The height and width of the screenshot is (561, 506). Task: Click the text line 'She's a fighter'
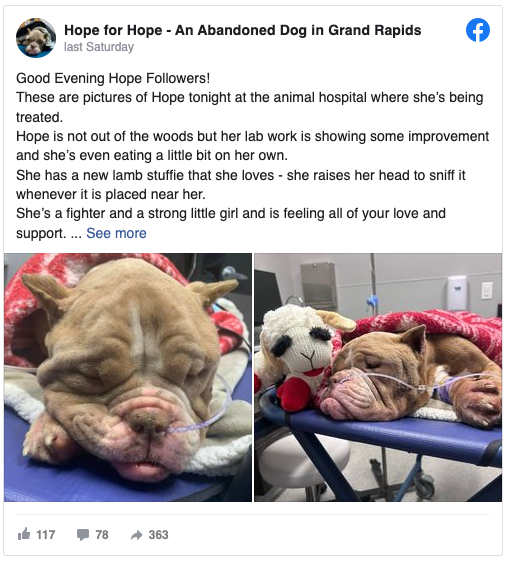[231, 214]
